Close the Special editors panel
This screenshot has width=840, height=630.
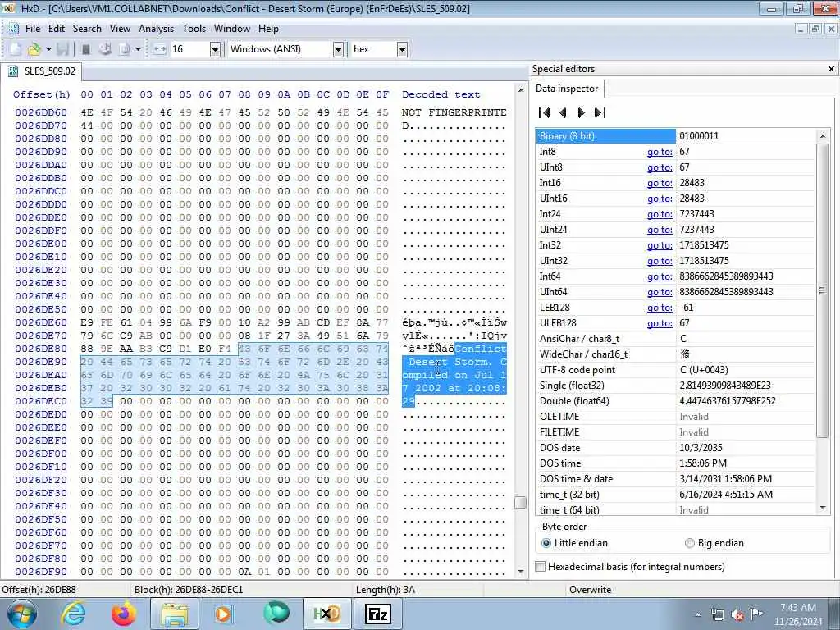(x=831, y=69)
